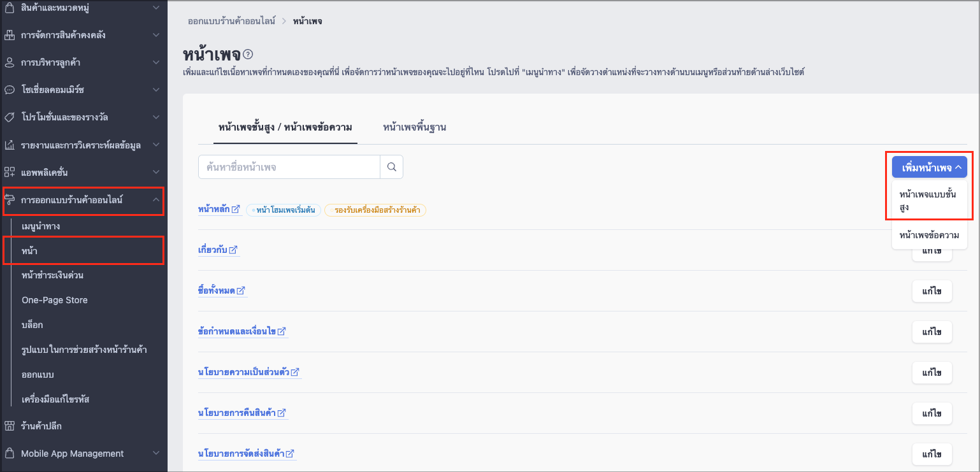Click the magnifier search button
Image resolution: width=980 pixels, height=472 pixels.
(x=392, y=167)
